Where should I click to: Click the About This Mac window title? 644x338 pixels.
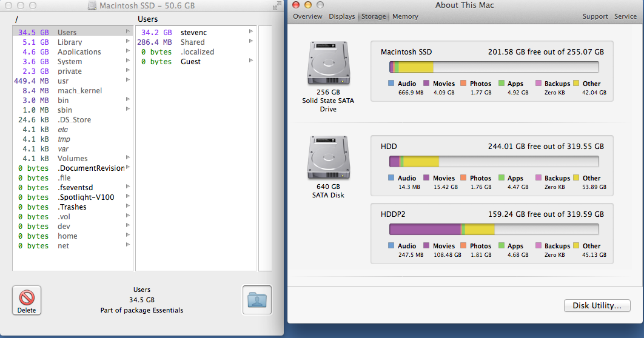pyautogui.click(x=465, y=5)
